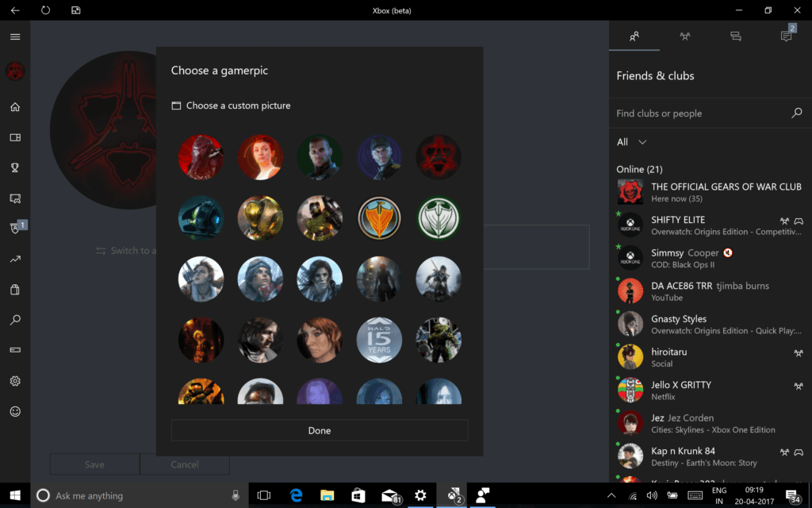Switch to the Messages tab

point(735,36)
